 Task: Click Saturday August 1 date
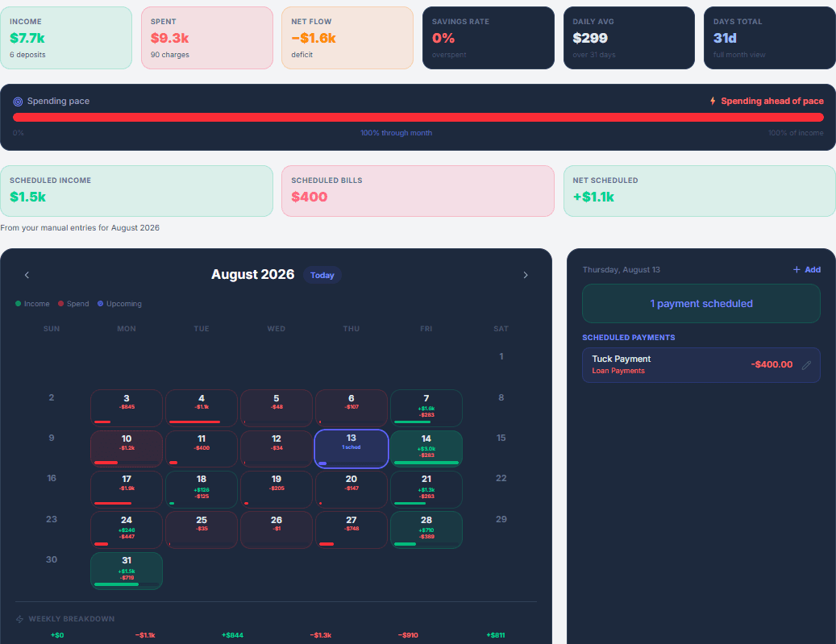point(501,356)
